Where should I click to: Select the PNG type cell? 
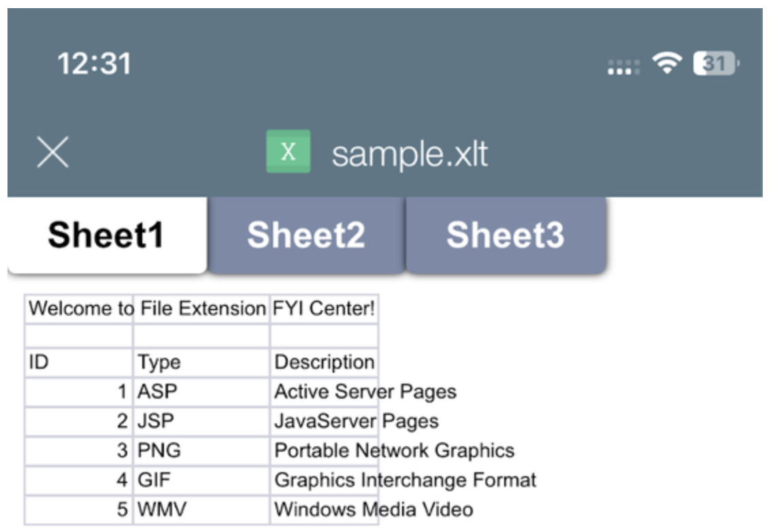click(201, 450)
